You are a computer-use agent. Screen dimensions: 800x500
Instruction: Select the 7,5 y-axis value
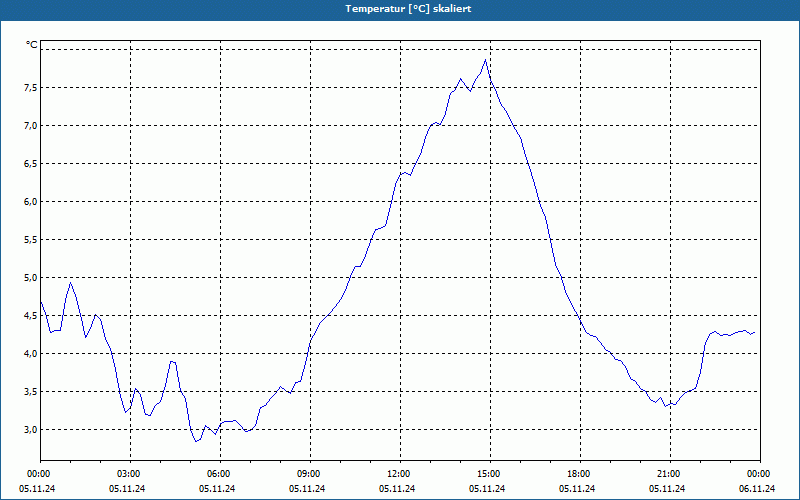click(31, 88)
